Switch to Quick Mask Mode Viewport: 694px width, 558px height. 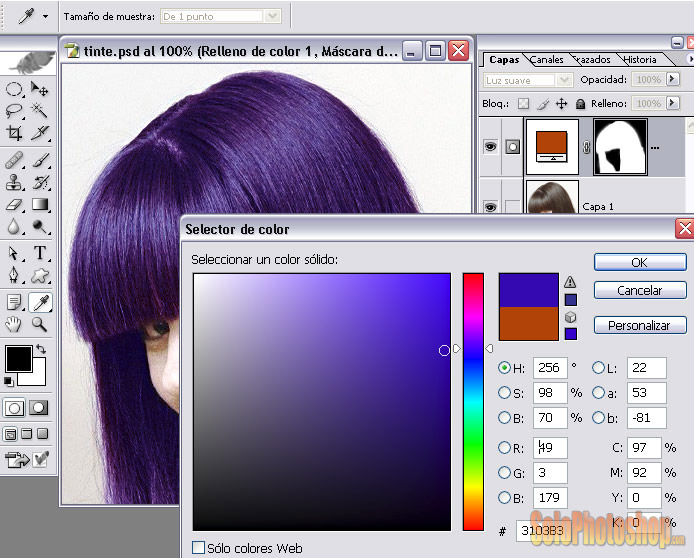pyautogui.click(x=39, y=408)
